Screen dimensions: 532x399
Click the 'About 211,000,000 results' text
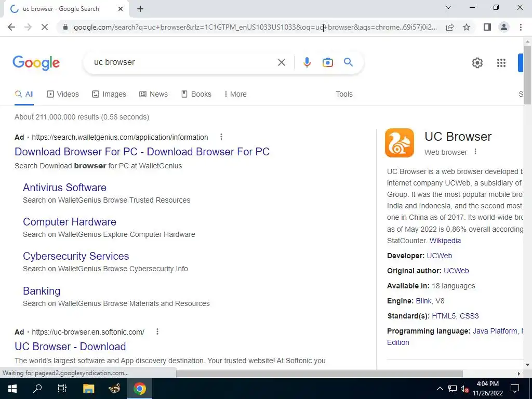coord(82,117)
